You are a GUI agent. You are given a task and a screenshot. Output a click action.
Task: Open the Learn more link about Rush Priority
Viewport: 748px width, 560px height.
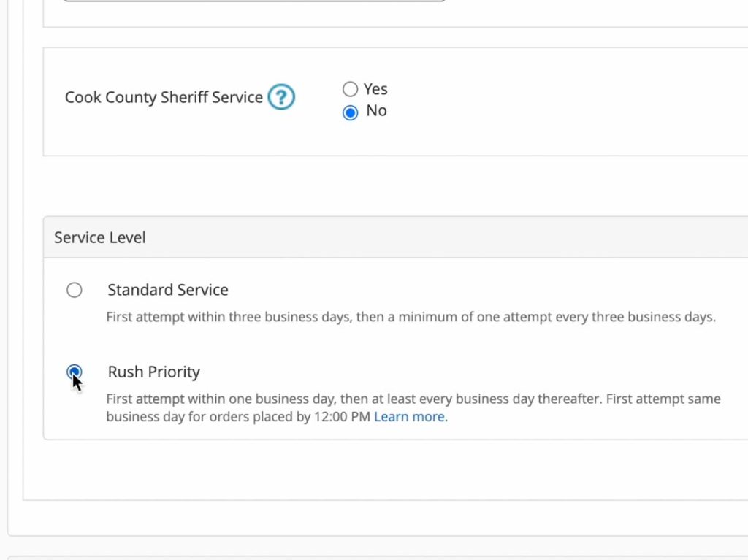click(409, 416)
